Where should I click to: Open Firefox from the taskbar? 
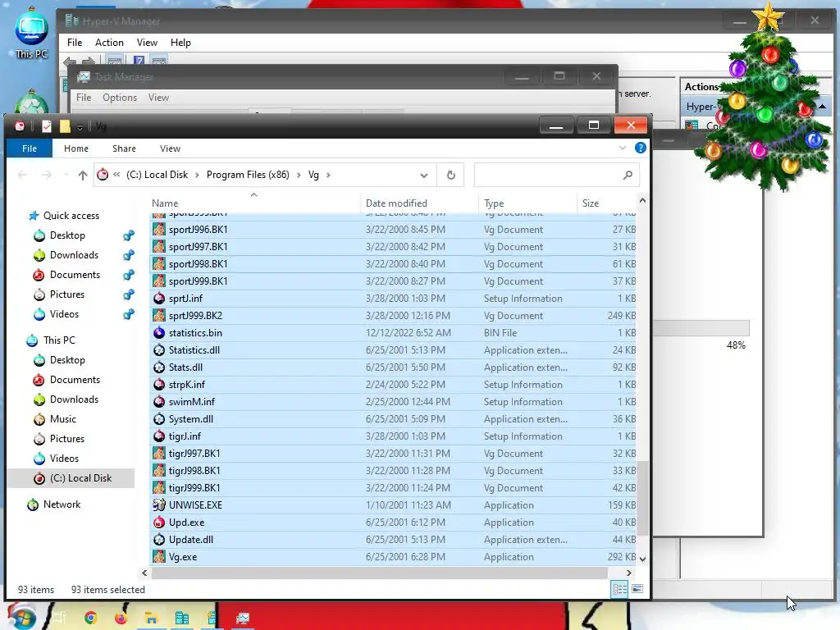(x=121, y=618)
